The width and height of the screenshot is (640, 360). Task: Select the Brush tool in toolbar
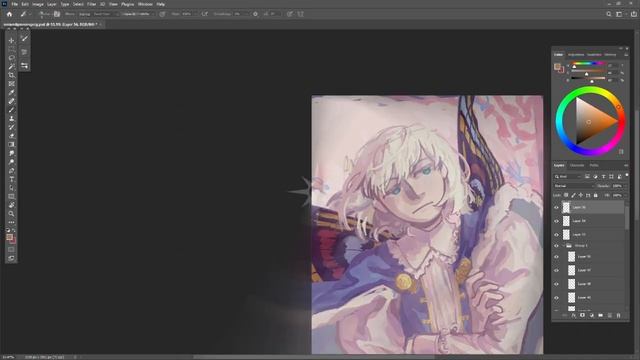click(11, 110)
